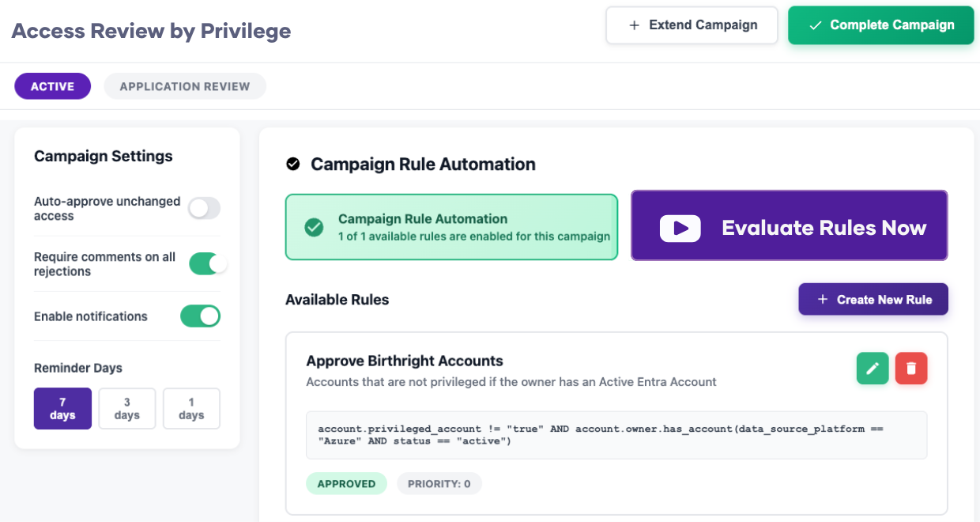Select the Approve Birthright Accounts title
This screenshot has width=980, height=522.
point(405,361)
